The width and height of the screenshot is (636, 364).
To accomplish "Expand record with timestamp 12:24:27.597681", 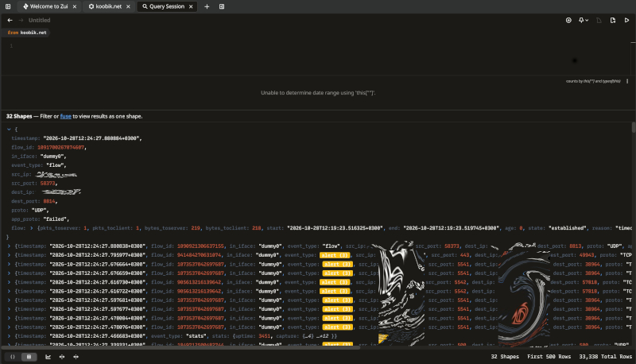I will [9, 300].
